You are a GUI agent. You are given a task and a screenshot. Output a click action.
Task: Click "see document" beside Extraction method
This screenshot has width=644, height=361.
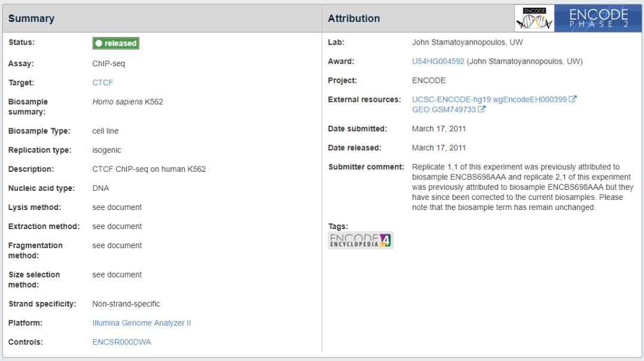click(x=117, y=226)
